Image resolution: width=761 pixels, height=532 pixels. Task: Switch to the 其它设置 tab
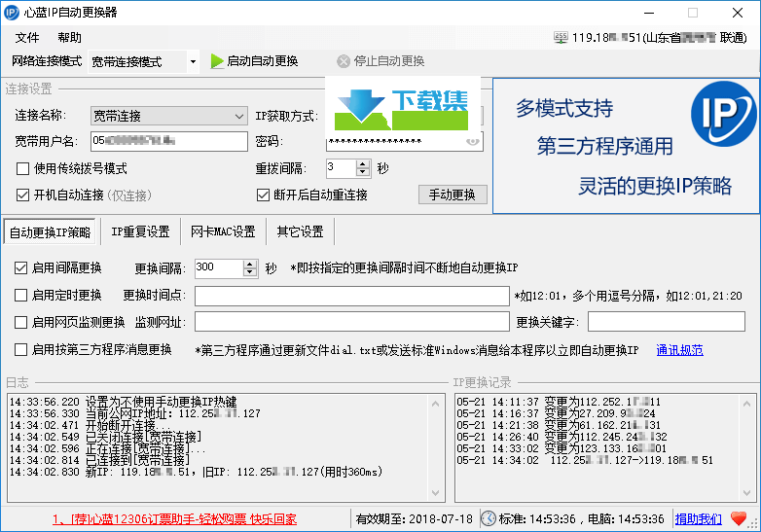pos(300,231)
